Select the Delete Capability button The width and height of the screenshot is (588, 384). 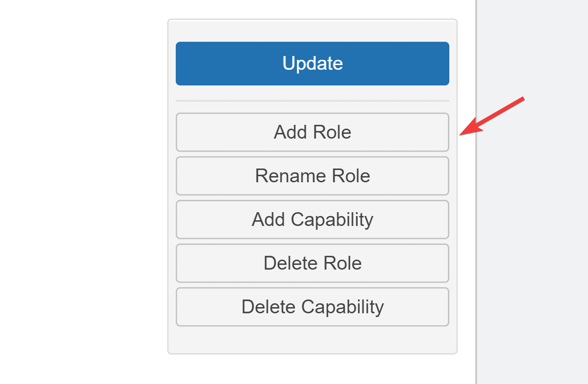click(312, 307)
